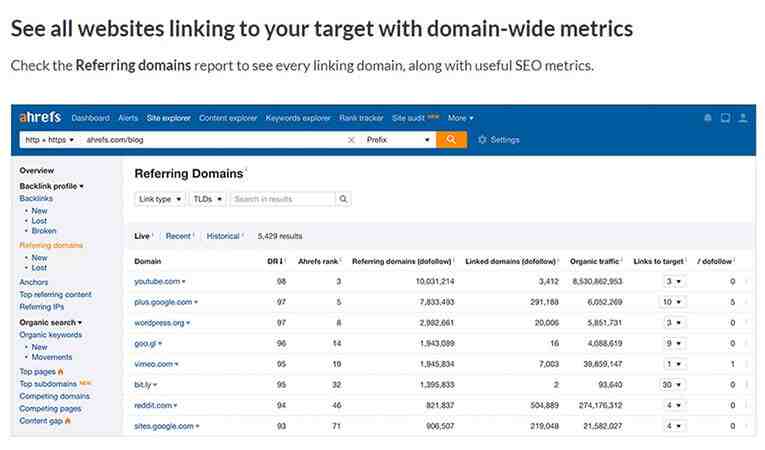The height and width of the screenshot is (450, 765).
Task: Sort by Organic traffic column
Action: click(x=596, y=261)
